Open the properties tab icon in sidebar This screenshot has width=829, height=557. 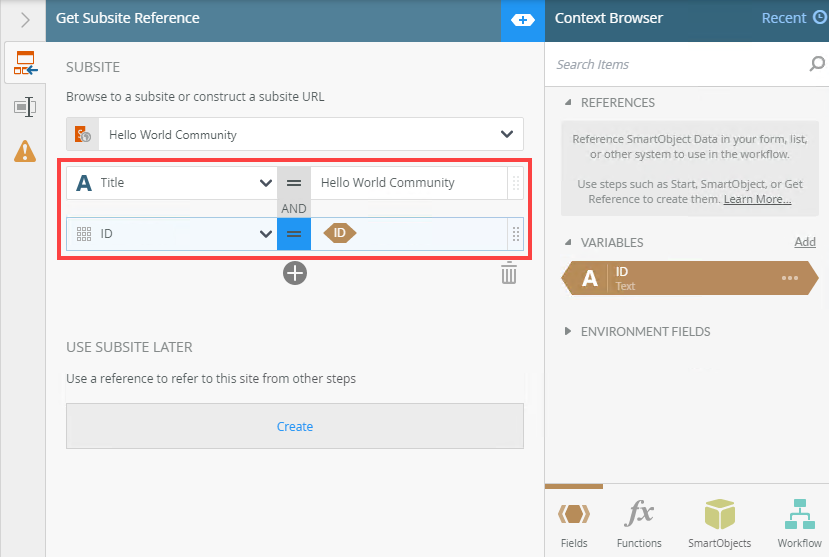[25, 107]
